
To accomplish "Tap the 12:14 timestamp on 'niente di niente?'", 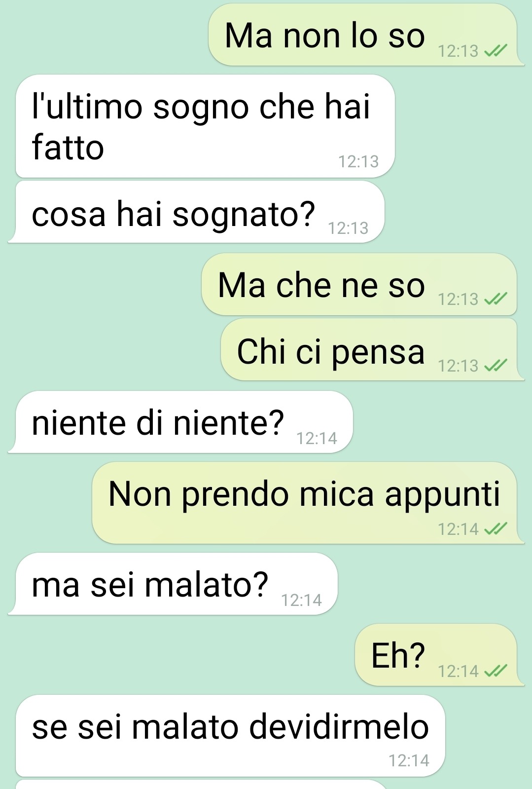I will pyautogui.click(x=317, y=438).
